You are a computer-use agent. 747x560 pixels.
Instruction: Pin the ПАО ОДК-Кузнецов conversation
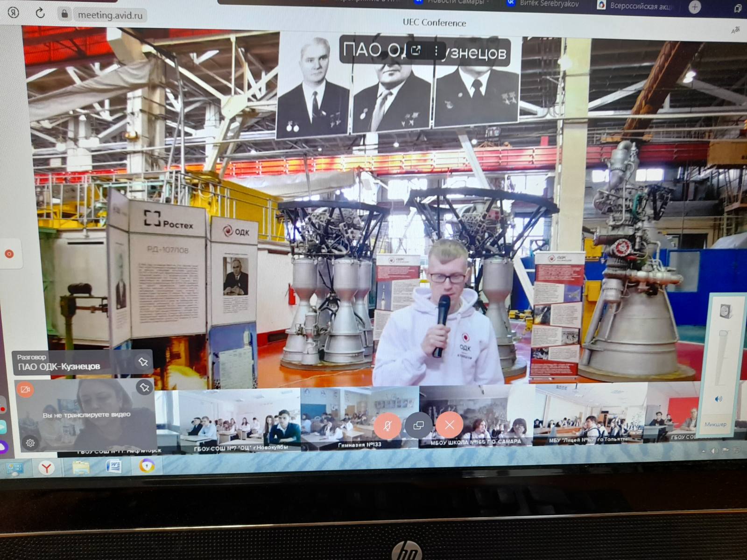[143, 362]
